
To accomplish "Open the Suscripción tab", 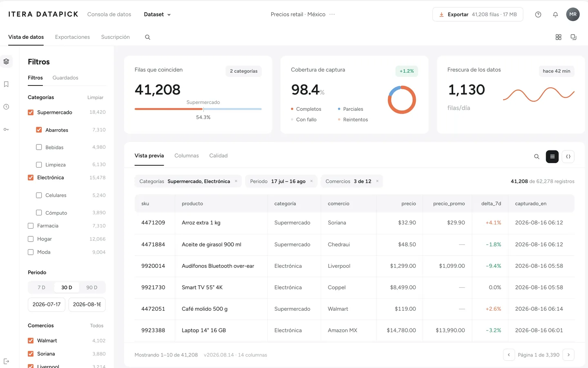I will (116, 37).
